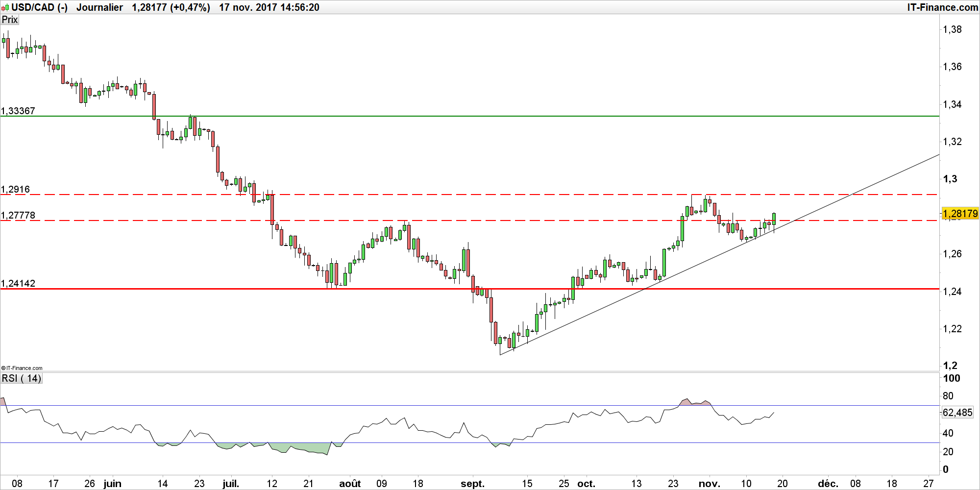Screen dimensions: 980x490
Task: Click the RSI axis value 0
Action: pyautogui.click(x=946, y=469)
